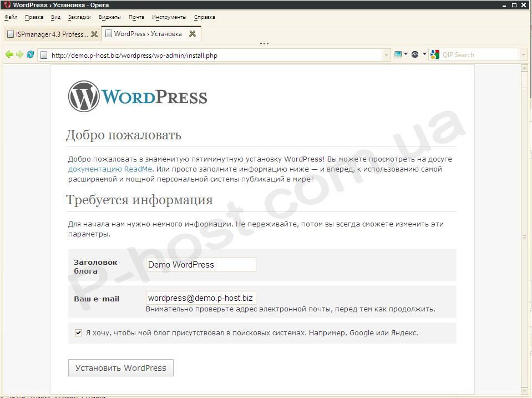Go forward with the green right arrow

19,54
